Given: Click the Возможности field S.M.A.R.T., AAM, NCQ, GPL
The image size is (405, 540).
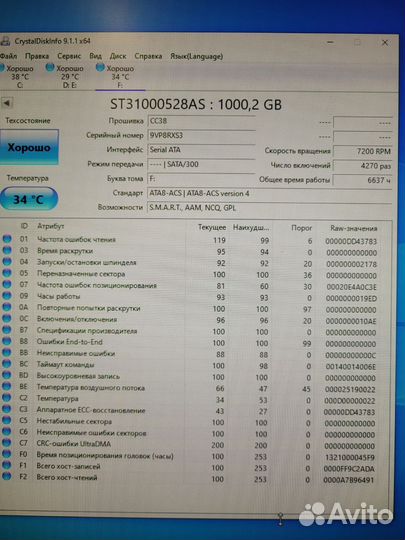Looking at the screenshot, I should pyautogui.click(x=269, y=208).
